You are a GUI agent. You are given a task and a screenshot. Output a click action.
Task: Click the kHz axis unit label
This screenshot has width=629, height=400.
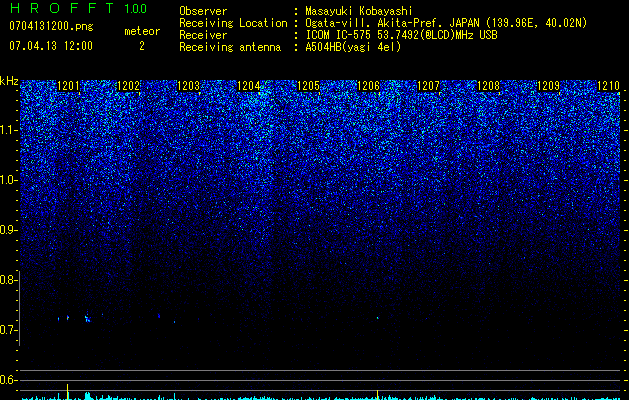pyautogui.click(x=9, y=81)
